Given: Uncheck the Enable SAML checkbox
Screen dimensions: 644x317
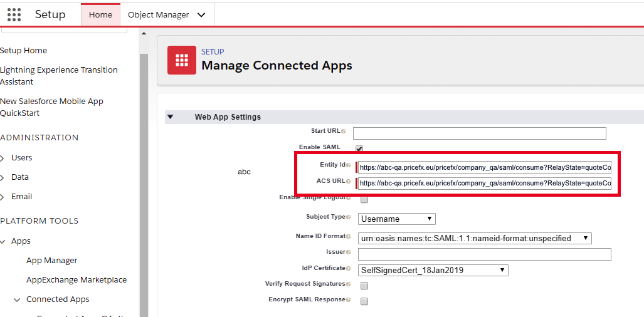Looking at the screenshot, I should (x=359, y=148).
